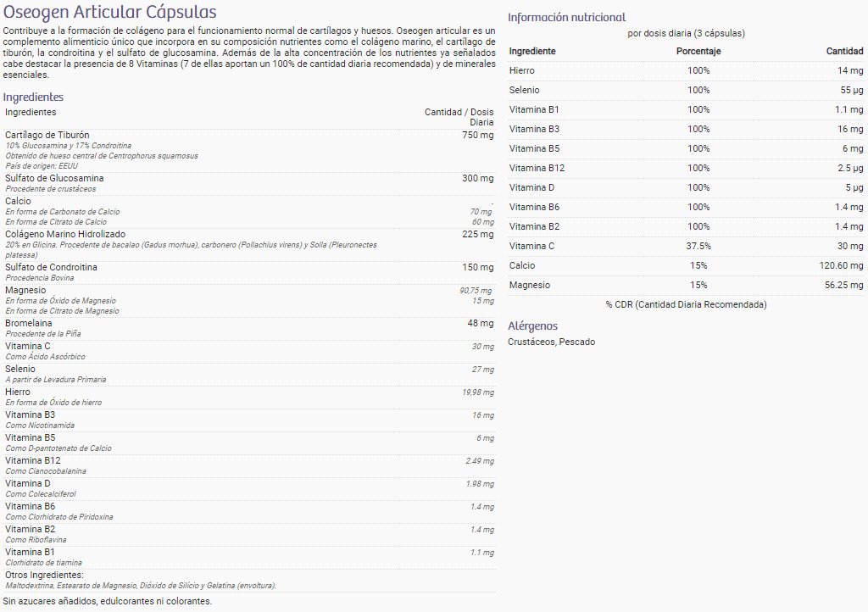Select 'Sin azucares añadidos' footer line
This screenshot has height=612, width=868.
click(108, 601)
